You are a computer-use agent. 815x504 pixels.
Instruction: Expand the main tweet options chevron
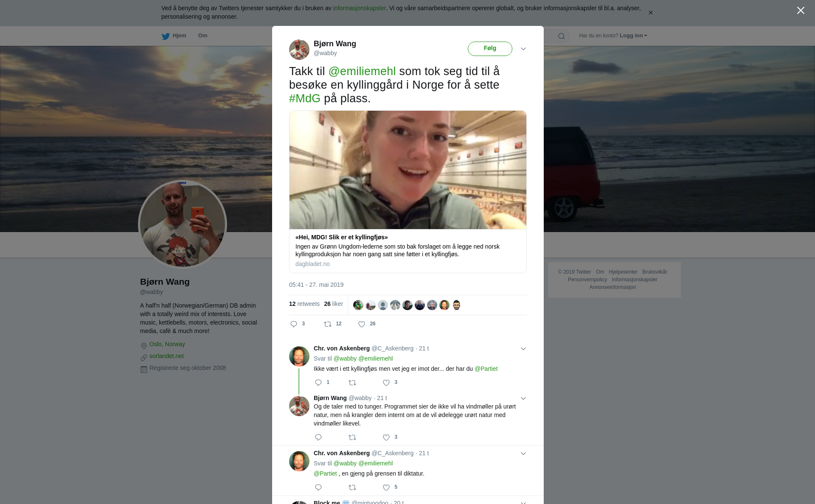pos(523,49)
